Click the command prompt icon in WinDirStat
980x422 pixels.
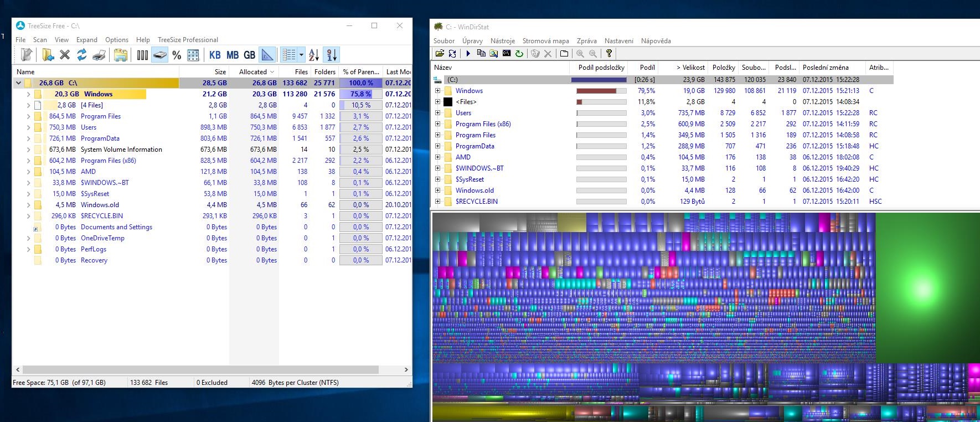pyautogui.click(x=506, y=54)
